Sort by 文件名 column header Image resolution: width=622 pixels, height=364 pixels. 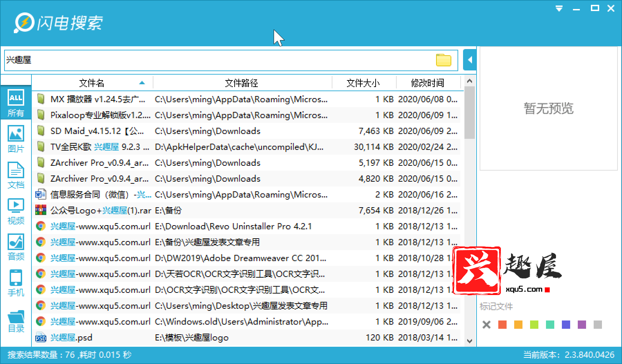coord(92,83)
